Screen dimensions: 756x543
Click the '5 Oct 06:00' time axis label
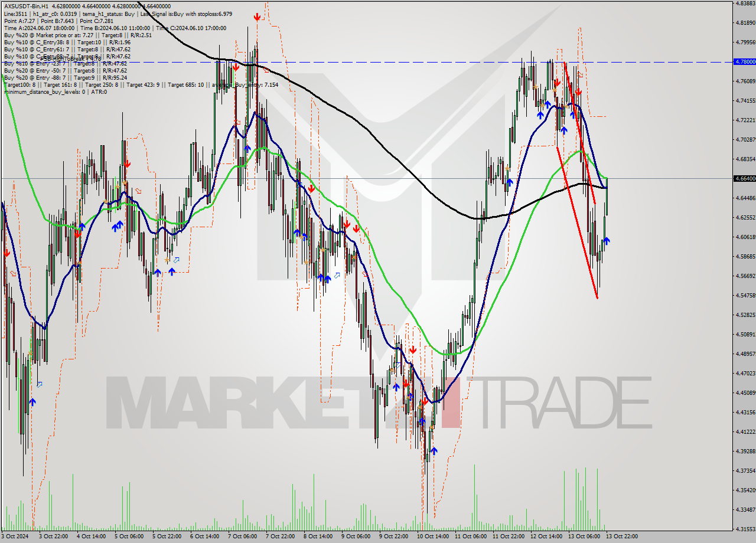pos(129,537)
